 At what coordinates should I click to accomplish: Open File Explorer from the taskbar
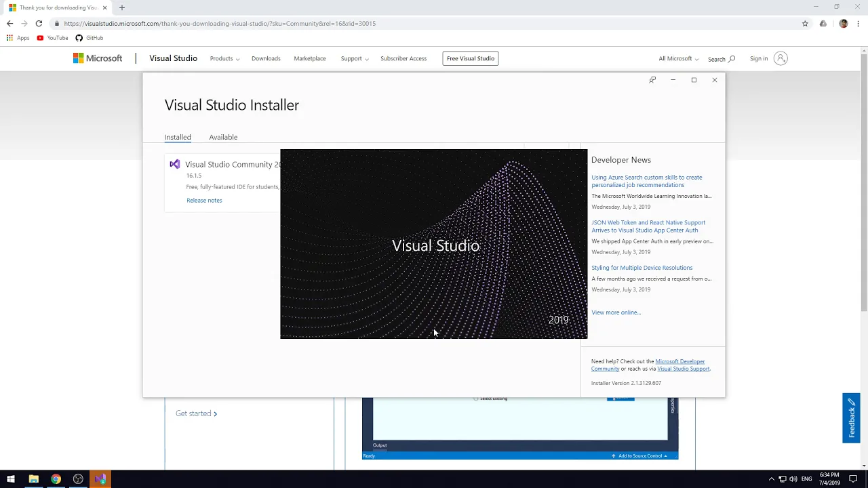click(x=33, y=479)
